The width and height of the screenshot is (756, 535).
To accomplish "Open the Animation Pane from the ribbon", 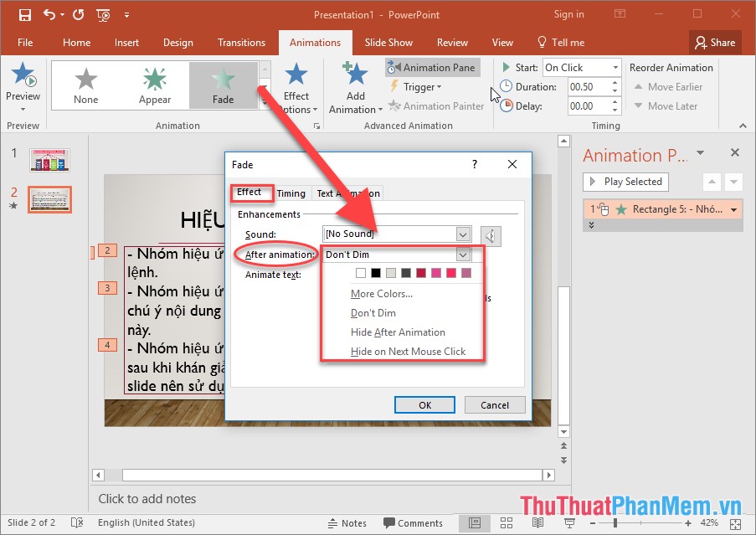I will 432,67.
